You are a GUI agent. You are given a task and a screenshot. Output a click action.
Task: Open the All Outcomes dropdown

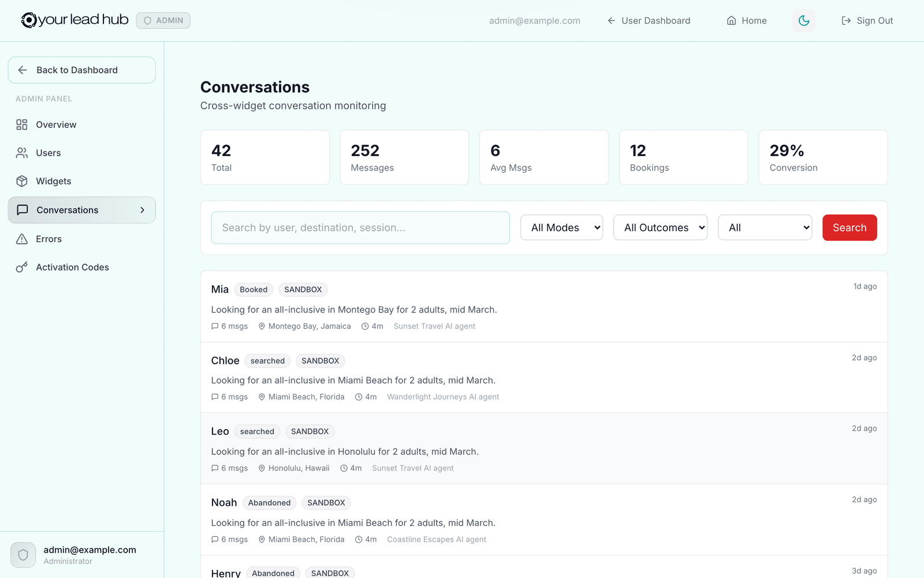click(x=660, y=228)
